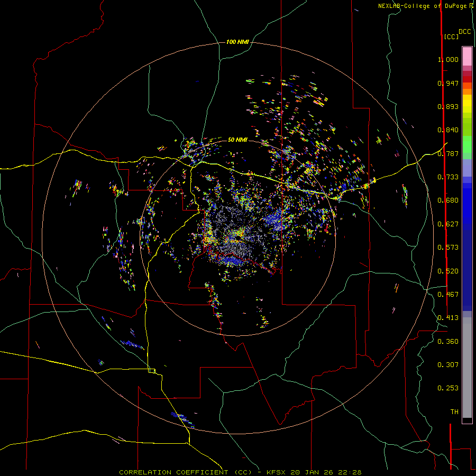Click the 0.787 scale value
Screen dimensions: 476x476
pos(448,153)
